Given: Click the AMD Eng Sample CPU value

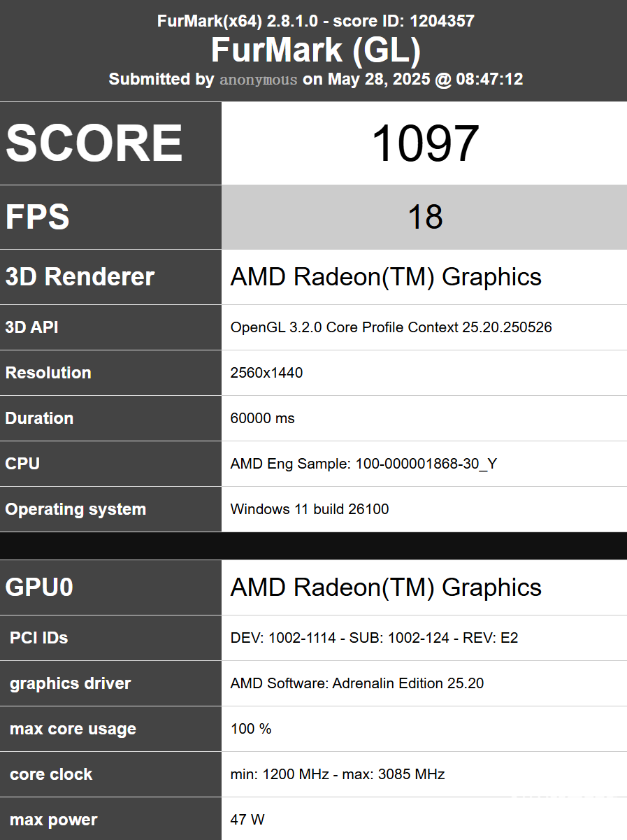Looking at the screenshot, I should coord(363,464).
